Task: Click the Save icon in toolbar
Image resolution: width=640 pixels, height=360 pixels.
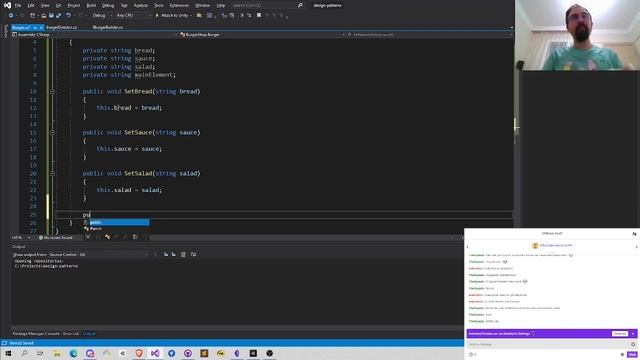Action: click(x=51, y=16)
